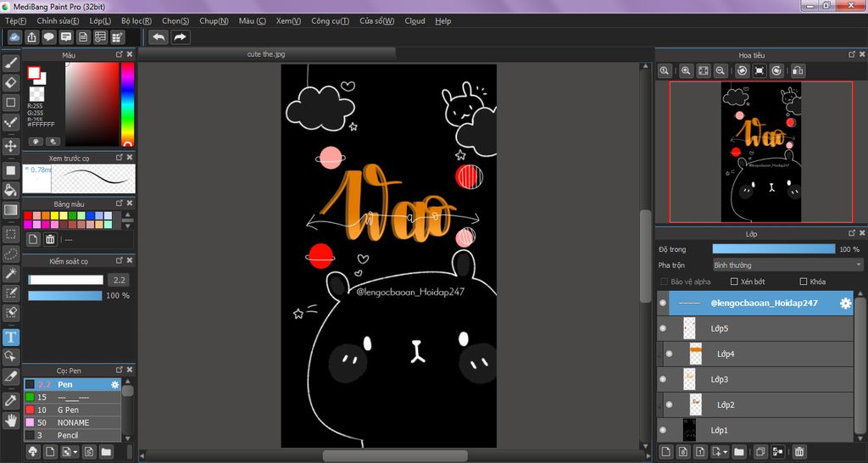This screenshot has height=463, width=868.
Task: Undock the Xem trước cọ panel
Action: (x=119, y=158)
